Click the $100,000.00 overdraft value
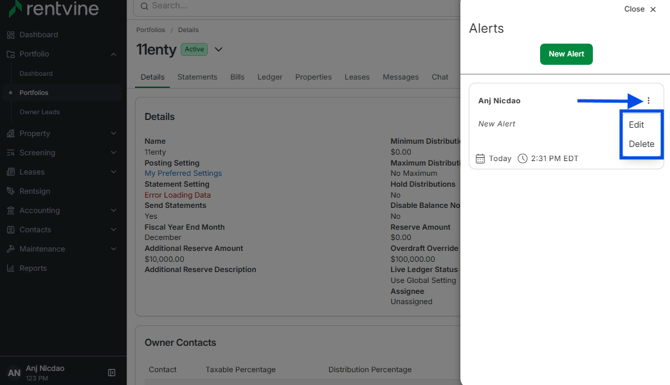The width and height of the screenshot is (670, 385). [x=413, y=259]
